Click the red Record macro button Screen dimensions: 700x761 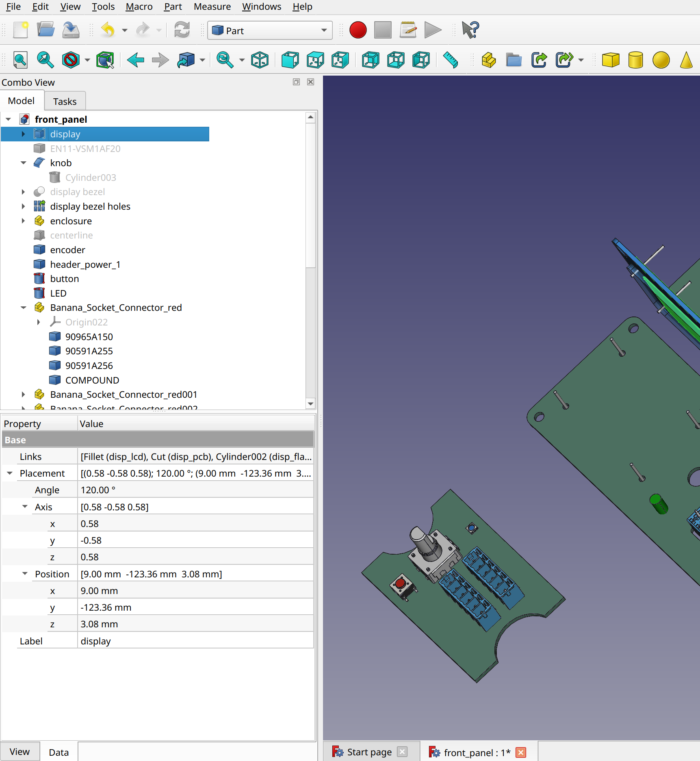358,30
